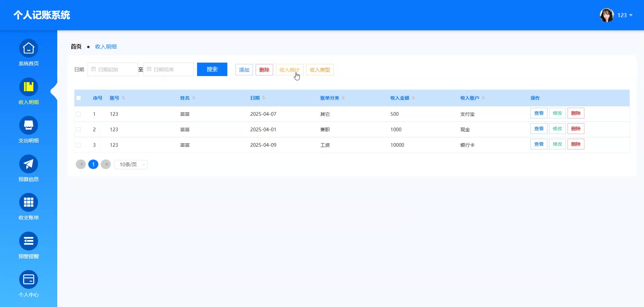This screenshot has width=644, height=307.
Task: Click 修改 for the 兼职 row
Action: pos(557,129)
